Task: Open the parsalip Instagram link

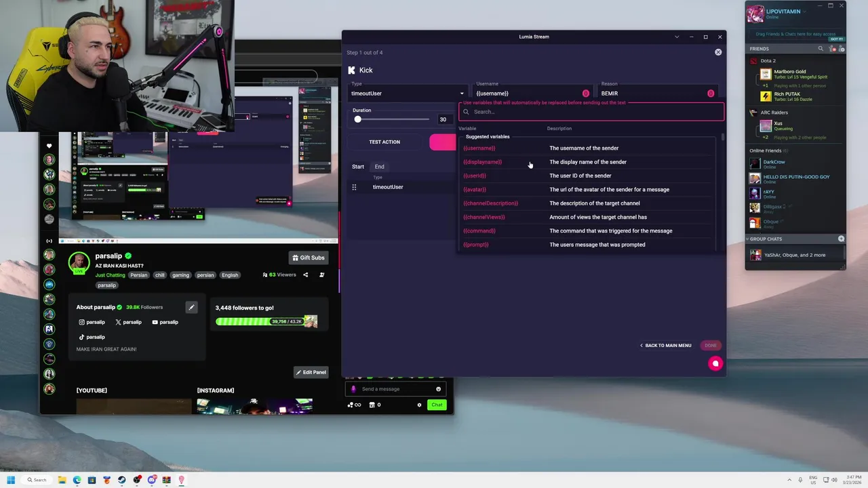Action: tap(92, 322)
